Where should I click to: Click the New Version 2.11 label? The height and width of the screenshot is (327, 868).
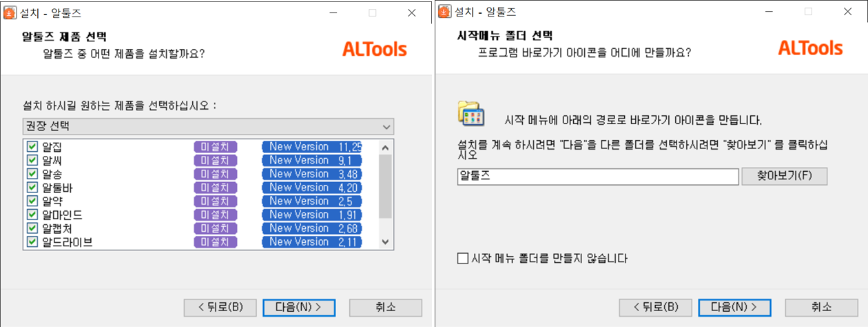tap(312, 241)
